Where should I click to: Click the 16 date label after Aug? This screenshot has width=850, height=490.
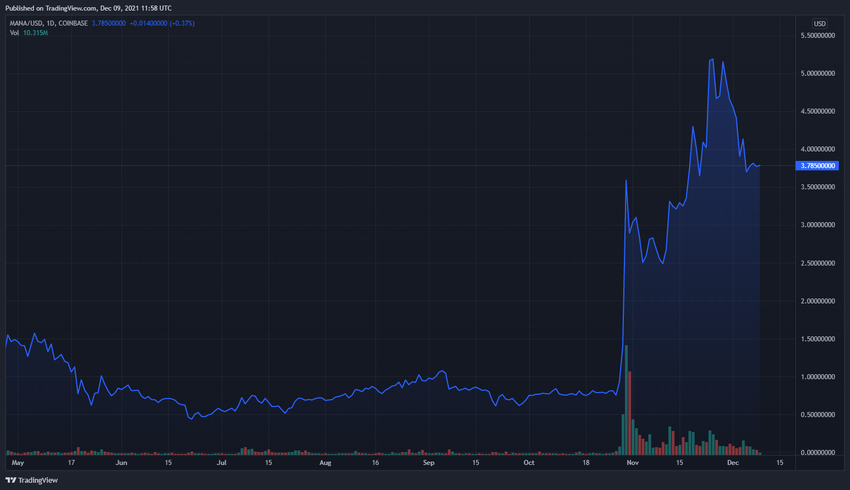376,463
